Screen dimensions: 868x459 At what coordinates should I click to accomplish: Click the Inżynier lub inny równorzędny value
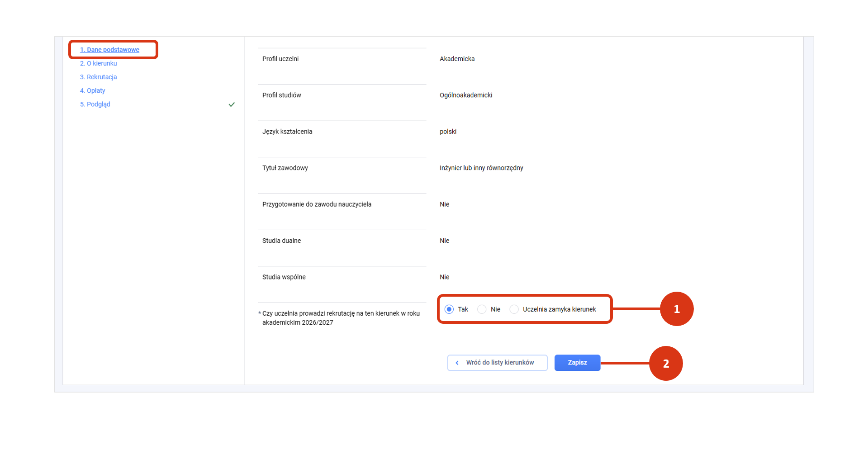481,168
